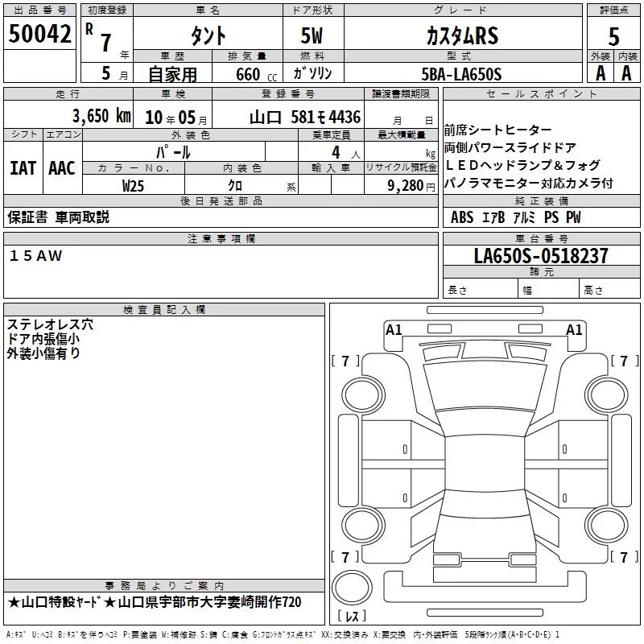This screenshot has width=644, height=644.
Task: Select the 注意事項欄 section header
Action: pyautogui.click(x=221, y=238)
